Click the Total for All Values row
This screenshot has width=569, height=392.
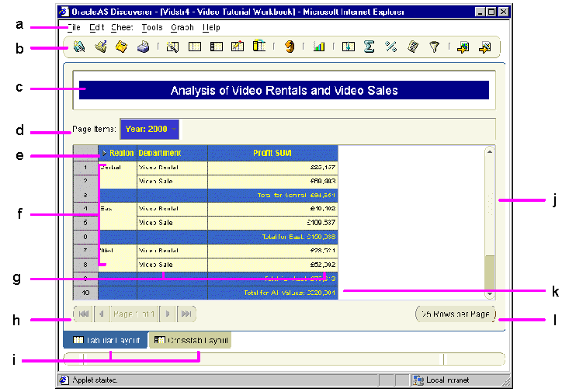(218, 293)
